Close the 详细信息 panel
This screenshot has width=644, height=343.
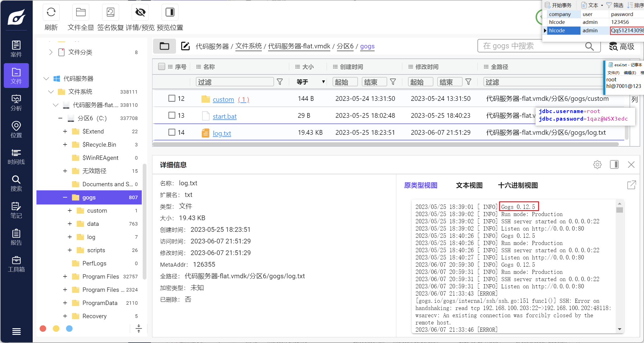[631, 165]
